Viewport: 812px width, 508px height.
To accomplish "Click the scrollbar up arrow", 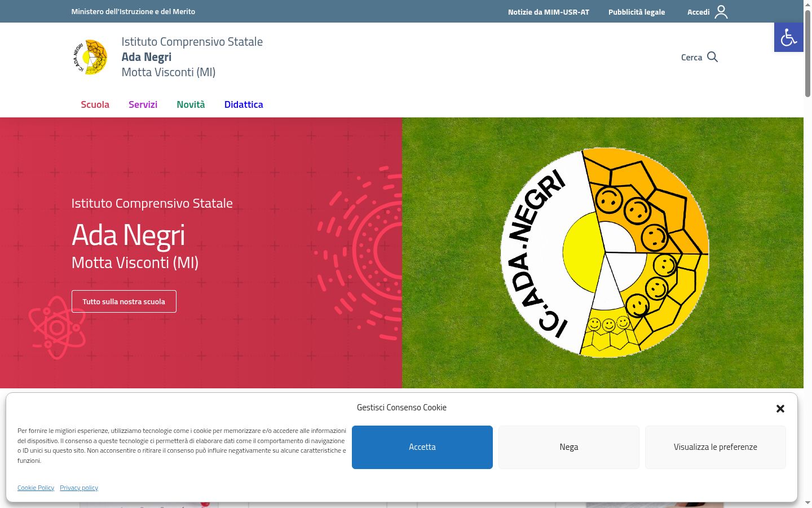I will pos(807,4).
